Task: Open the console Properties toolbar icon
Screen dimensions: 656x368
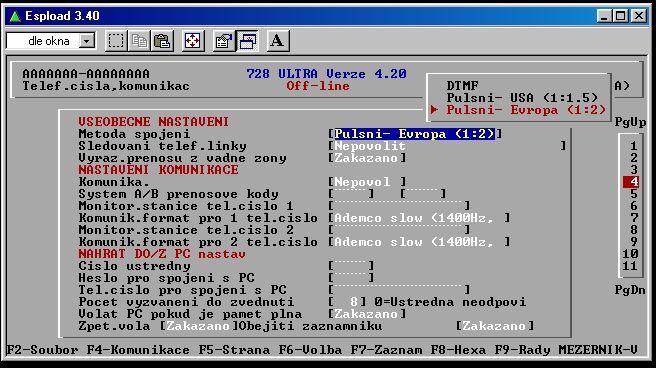Action: [x=224, y=41]
